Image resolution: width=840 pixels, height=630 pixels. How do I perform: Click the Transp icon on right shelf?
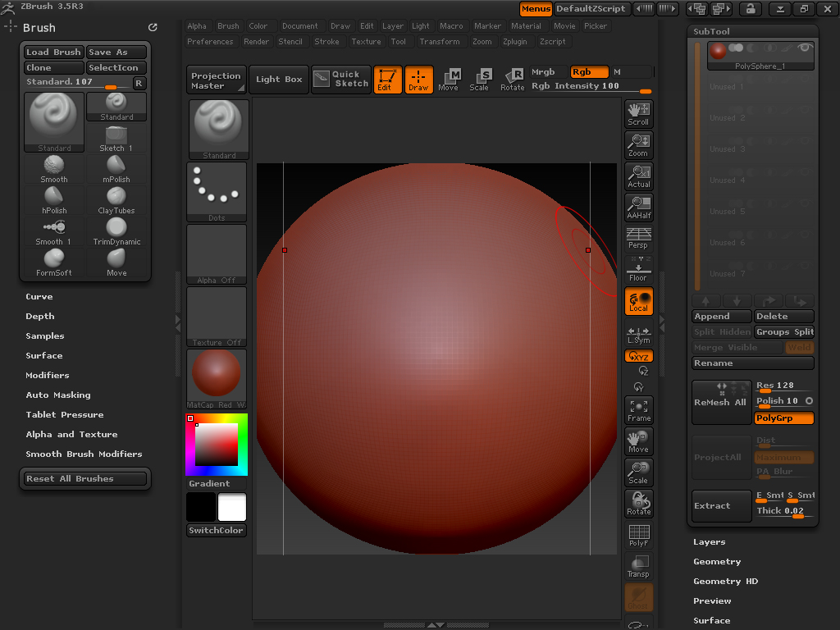[639, 566]
